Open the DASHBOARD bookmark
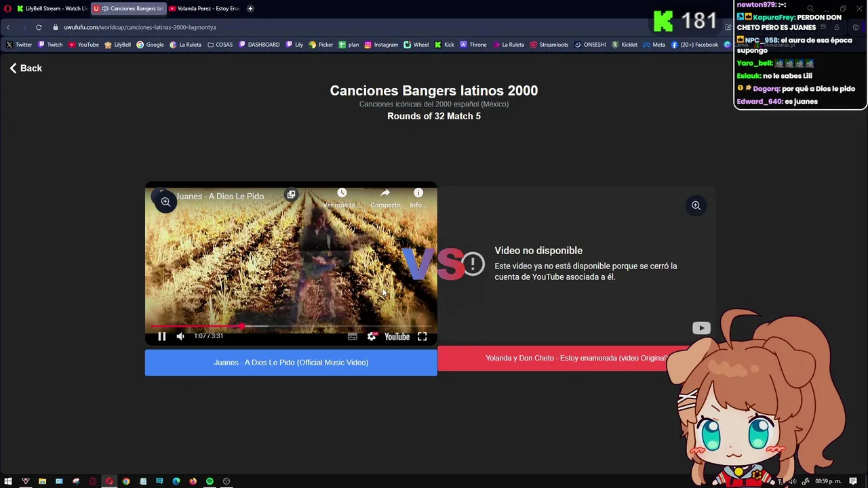 (259, 45)
